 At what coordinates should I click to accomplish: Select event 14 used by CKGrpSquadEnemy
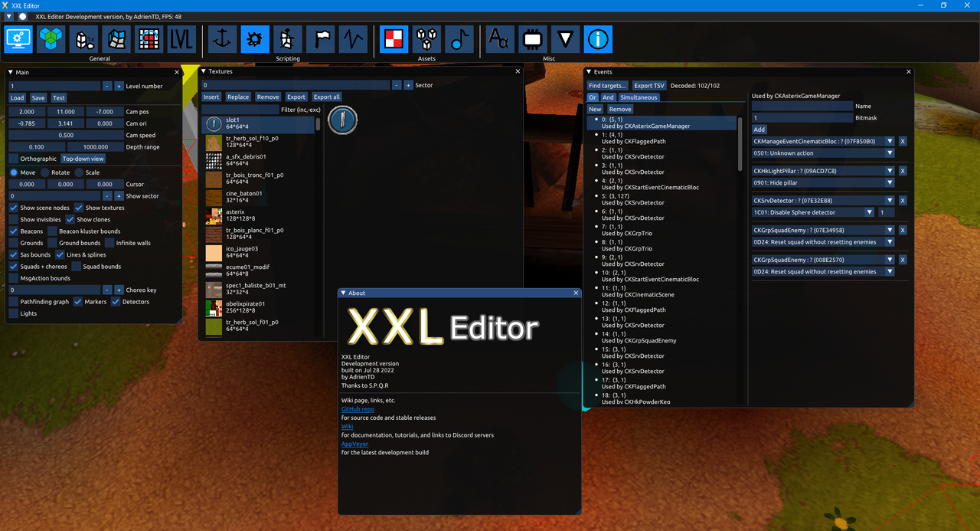661,337
